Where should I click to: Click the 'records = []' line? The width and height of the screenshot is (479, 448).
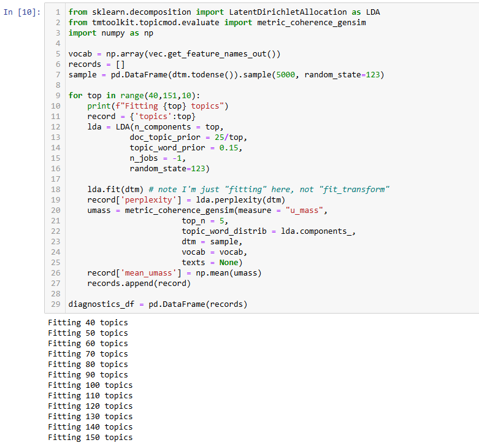pyautogui.click(x=96, y=64)
